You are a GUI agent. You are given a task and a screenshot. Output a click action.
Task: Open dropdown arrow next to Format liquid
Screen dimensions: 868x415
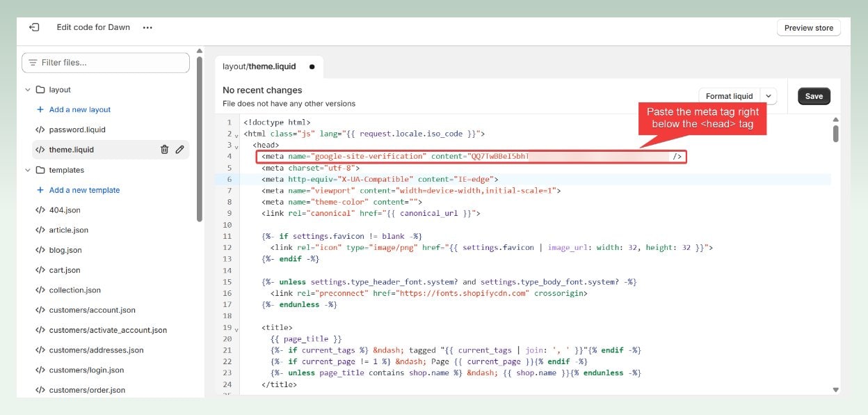pos(769,96)
